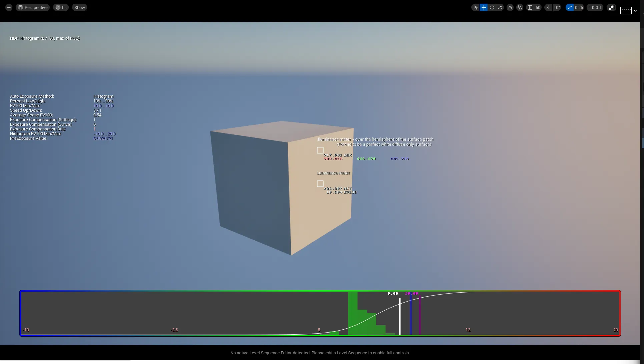Screen dimensions: 644x364
Task: Open the viewport options hamburger menu
Action: pyautogui.click(x=9, y=7)
